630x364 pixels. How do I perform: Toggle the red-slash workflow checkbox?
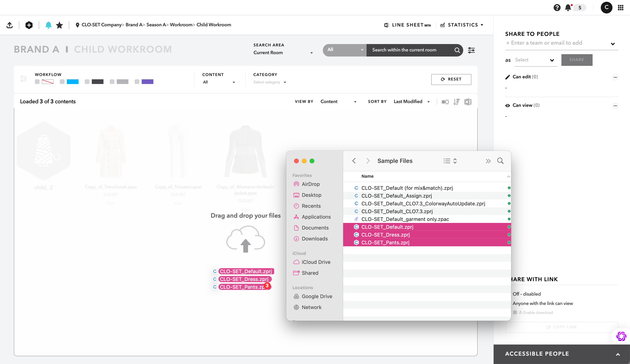[37, 82]
